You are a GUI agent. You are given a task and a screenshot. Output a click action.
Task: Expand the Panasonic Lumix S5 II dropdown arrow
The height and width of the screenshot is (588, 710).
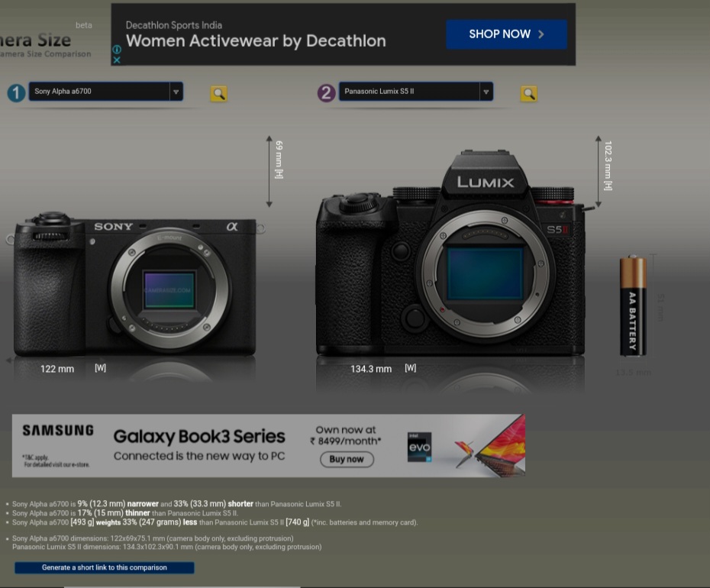pyautogui.click(x=486, y=92)
